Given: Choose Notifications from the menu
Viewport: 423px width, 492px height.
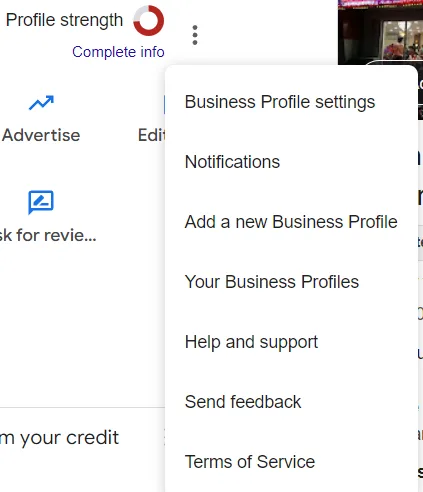Looking at the screenshot, I should [x=291, y=162].
